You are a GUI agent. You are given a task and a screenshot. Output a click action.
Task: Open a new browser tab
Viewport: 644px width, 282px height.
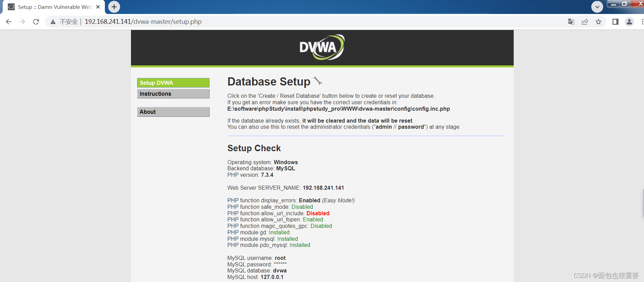(114, 7)
